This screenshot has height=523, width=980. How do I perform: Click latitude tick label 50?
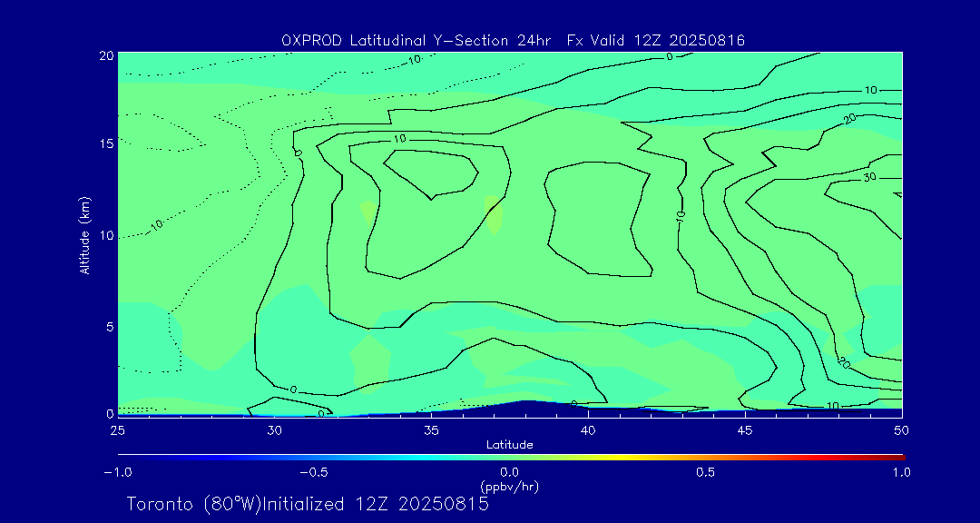click(x=901, y=429)
